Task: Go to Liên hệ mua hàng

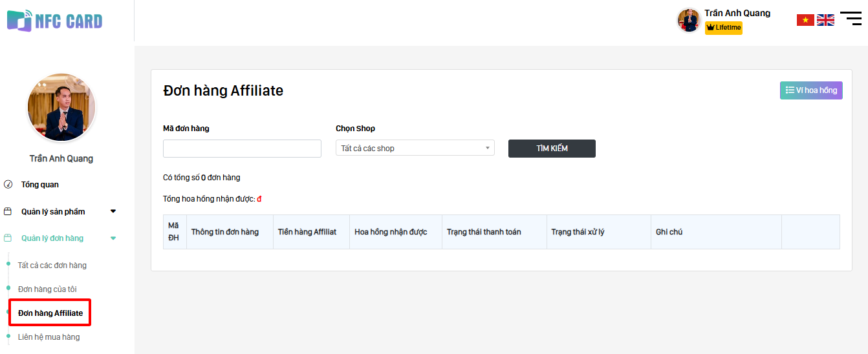Action: click(x=49, y=337)
